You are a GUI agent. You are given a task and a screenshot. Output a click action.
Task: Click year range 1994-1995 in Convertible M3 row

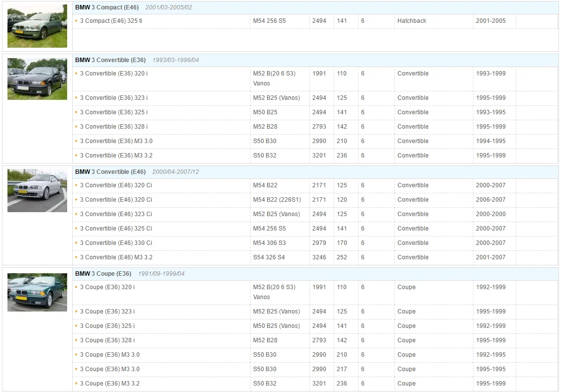(x=491, y=141)
